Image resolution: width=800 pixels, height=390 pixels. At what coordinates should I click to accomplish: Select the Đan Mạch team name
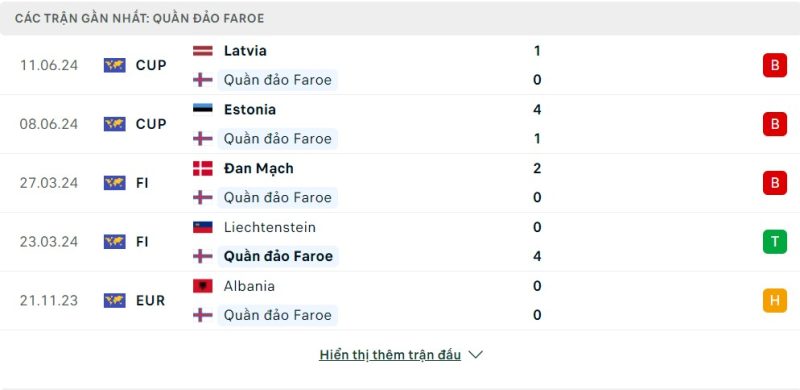click(259, 169)
